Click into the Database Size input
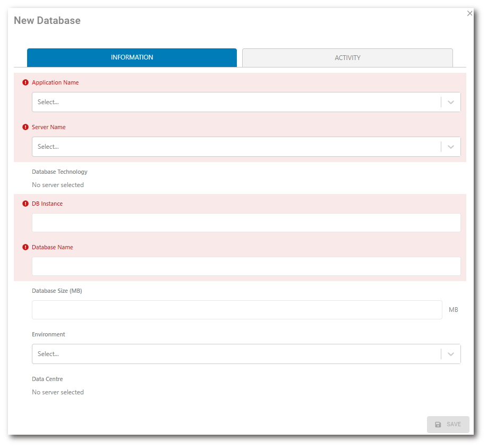This screenshot has height=448, width=487. coord(237,310)
